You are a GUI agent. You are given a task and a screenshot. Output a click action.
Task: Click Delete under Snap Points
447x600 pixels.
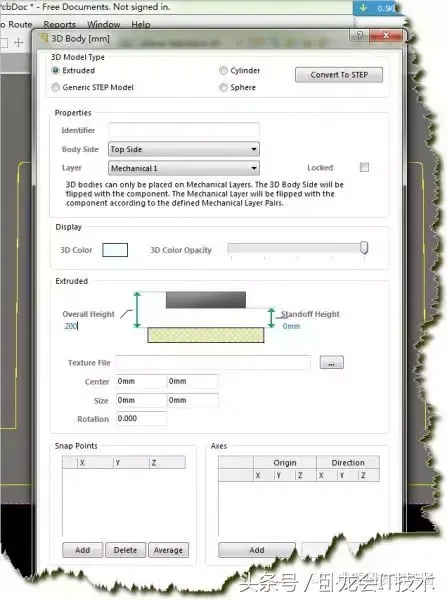126,550
